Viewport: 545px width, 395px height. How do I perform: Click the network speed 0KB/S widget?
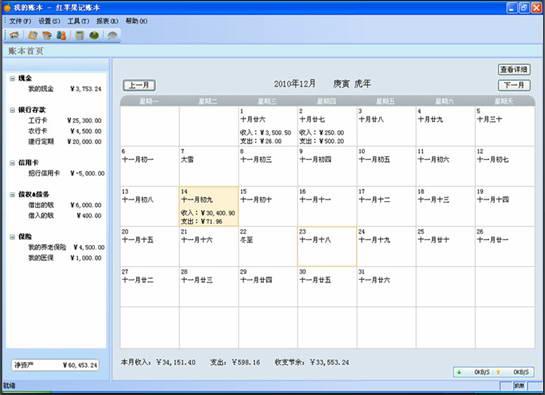pos(494,372)
